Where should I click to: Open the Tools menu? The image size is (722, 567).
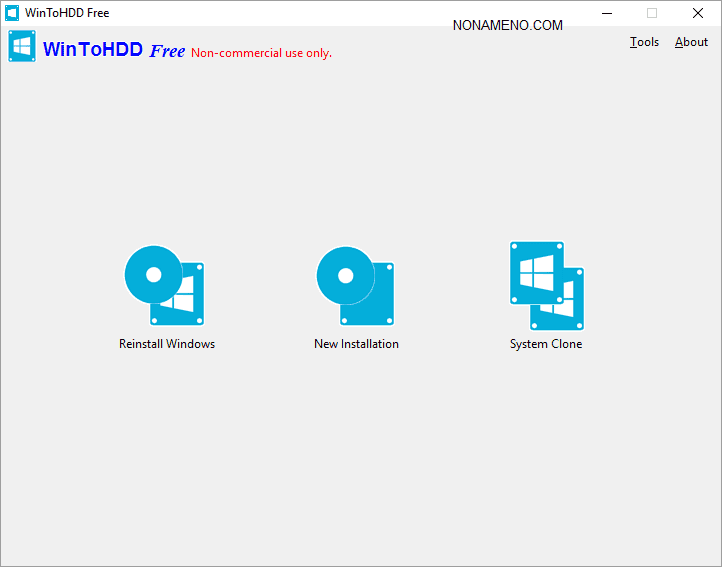click(x=644, y=42)
